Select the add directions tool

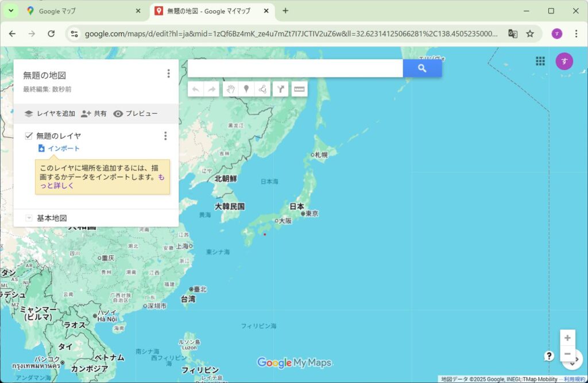coord(280,89)
